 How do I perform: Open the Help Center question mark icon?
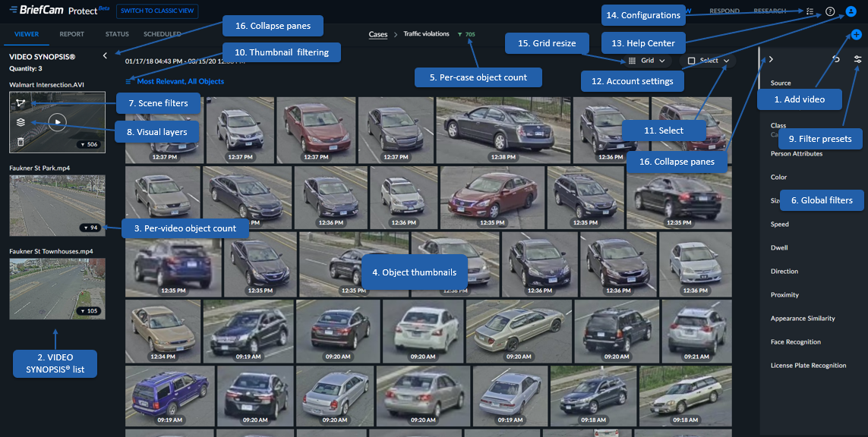pos(830,11)
